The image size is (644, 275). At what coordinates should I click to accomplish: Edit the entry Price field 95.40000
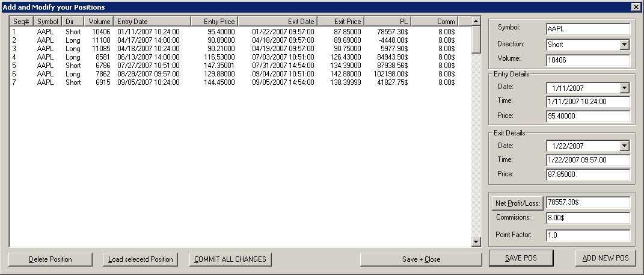(x=588, y=116)
